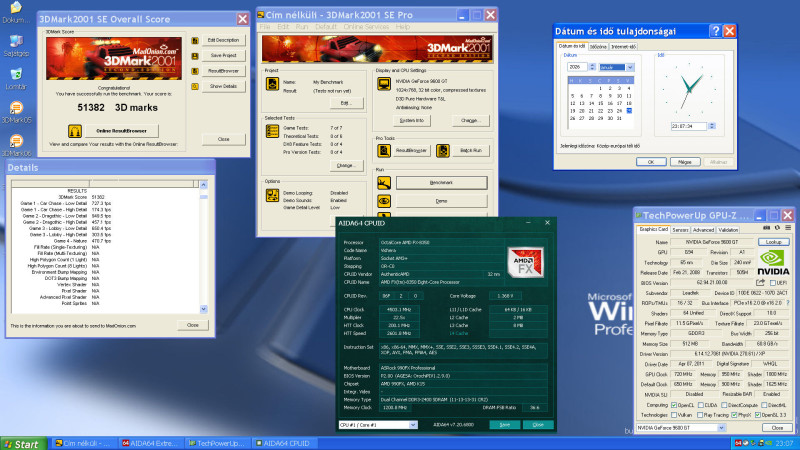Image resolution: width=800 pixels, height=450 pixels.
Task: Toggle the DirectML checkbox in GPU-Z
Action: (x=764, y=405)
